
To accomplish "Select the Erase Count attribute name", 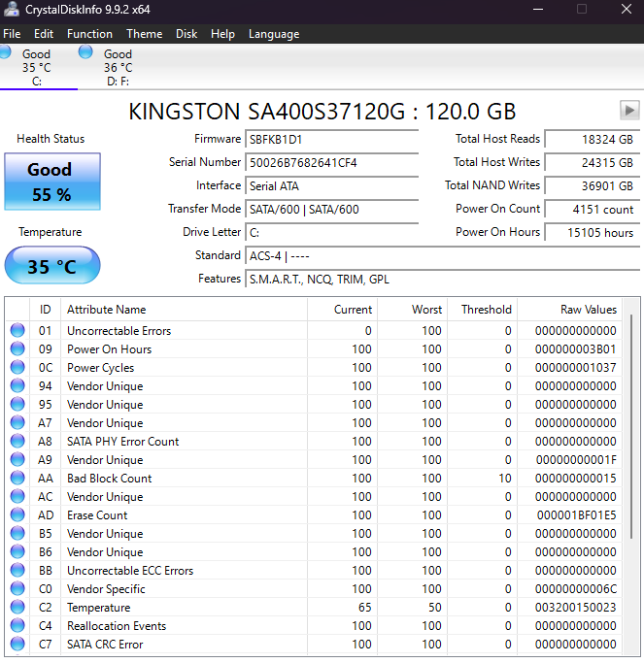I will [97, 515].
